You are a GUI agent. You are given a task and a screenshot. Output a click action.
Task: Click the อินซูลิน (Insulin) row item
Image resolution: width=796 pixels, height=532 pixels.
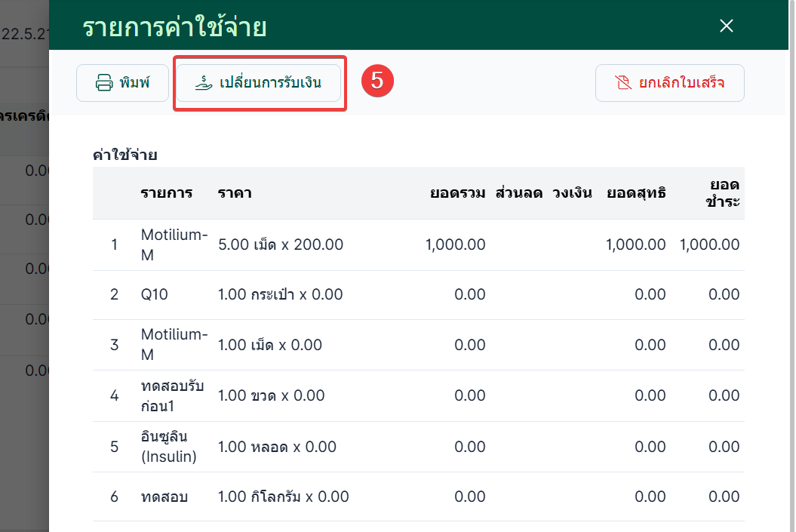point(168,447)
